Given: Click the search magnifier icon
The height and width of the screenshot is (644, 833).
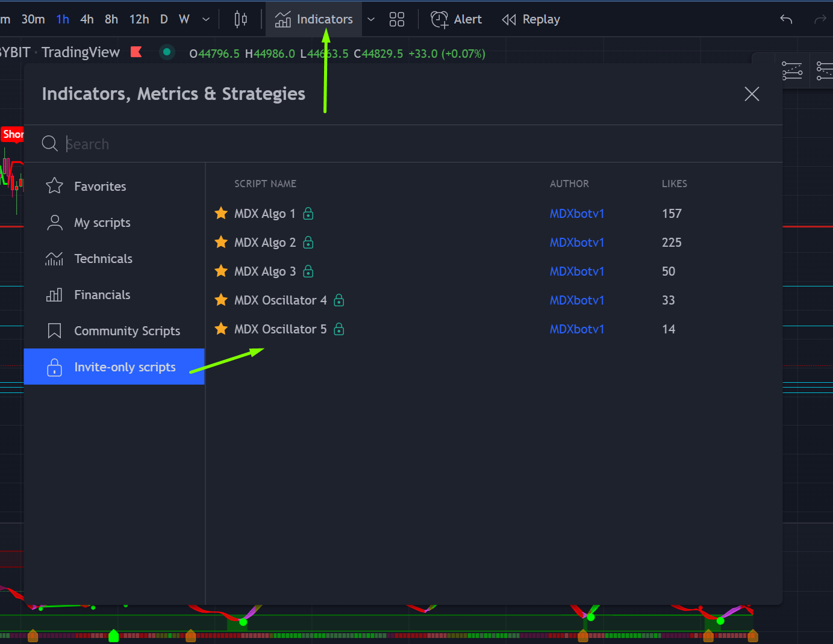Looking at the screenshot, I should [49, 143].
